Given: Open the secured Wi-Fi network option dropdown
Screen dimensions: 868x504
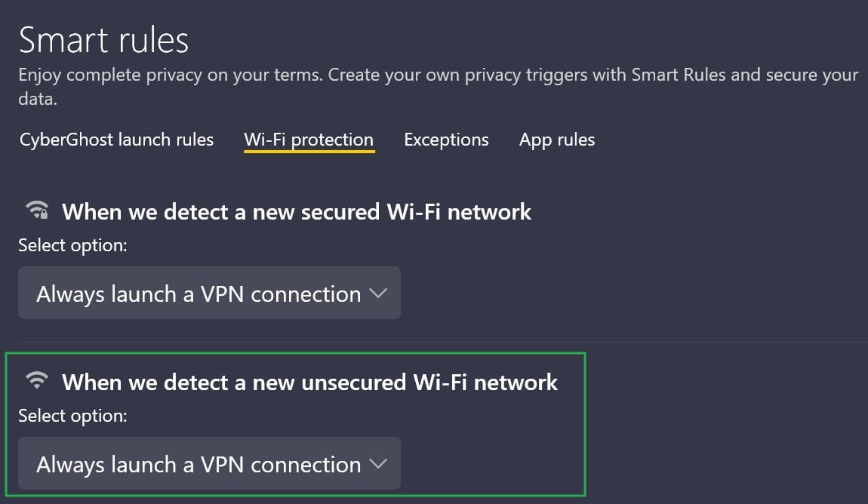Looking at the screenshot, I should [x=209, y=293].
